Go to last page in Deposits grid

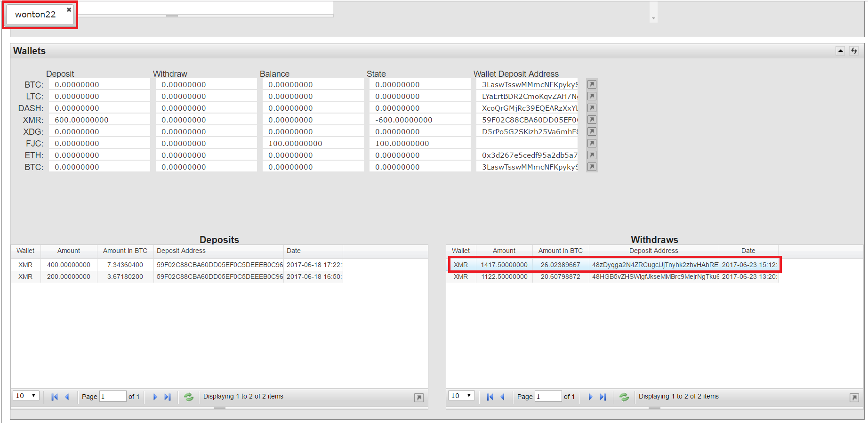tap(168, 397)
